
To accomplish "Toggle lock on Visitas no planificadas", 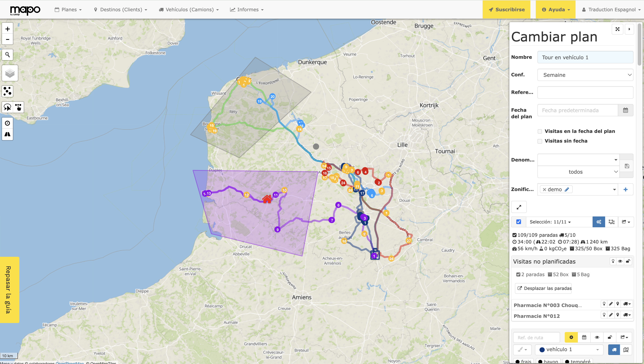I will [628, 261].
